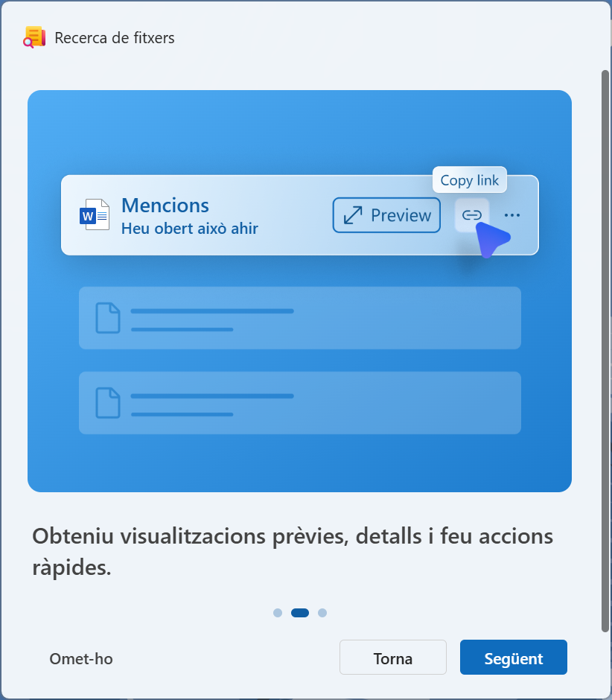
Task: Click the expand arrows icon inside Preview
Action: [352, 215]
